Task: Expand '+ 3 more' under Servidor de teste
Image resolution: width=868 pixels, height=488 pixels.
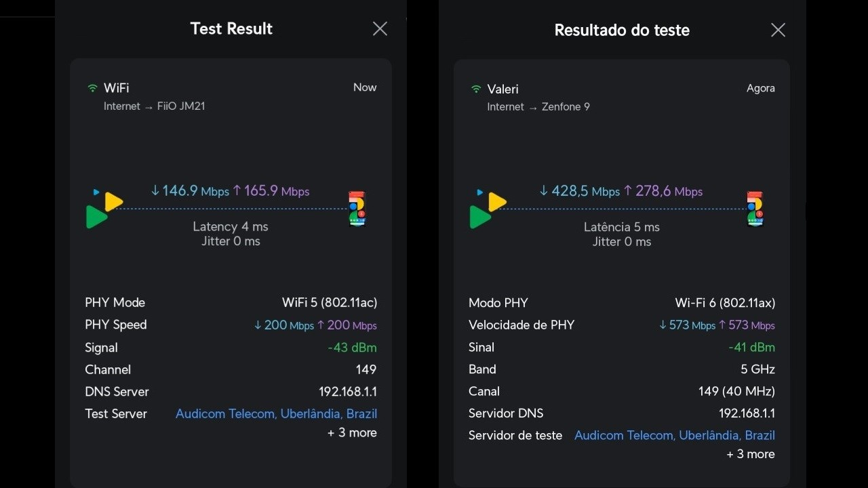Action: click(x=750, y=454)
